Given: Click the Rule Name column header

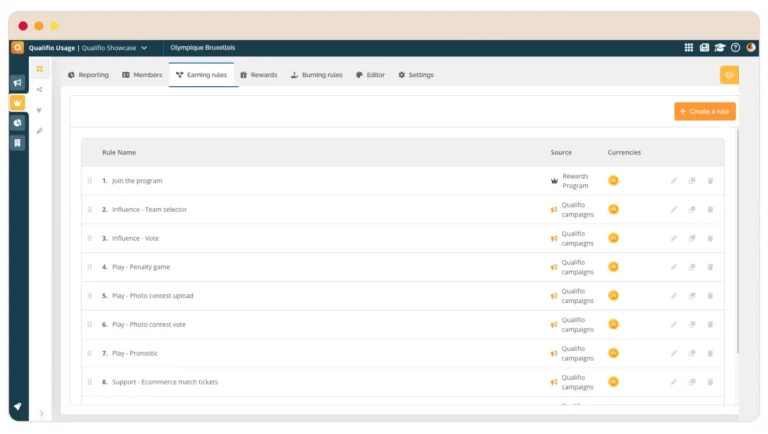Looking at the screenshot, I should click(119, 153).
